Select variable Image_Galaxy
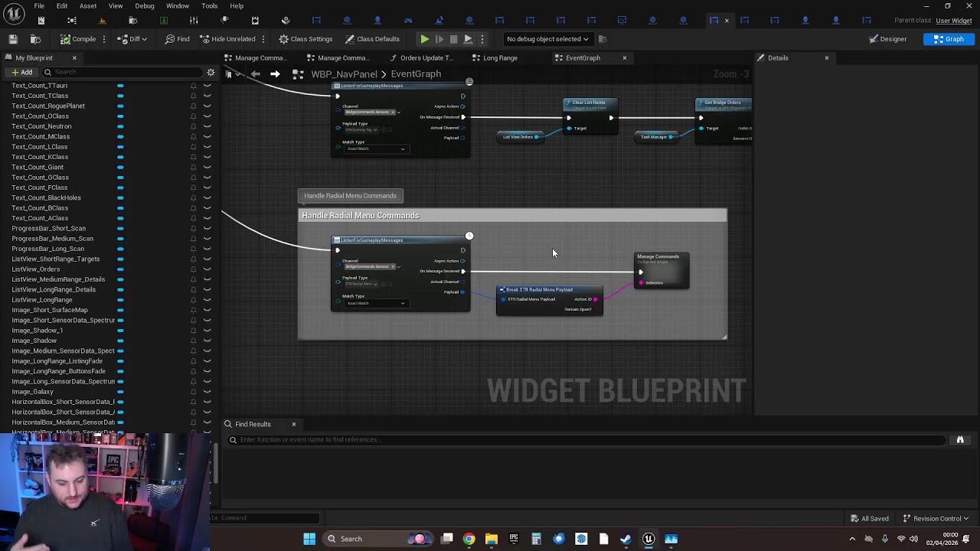 coord(32,392)
